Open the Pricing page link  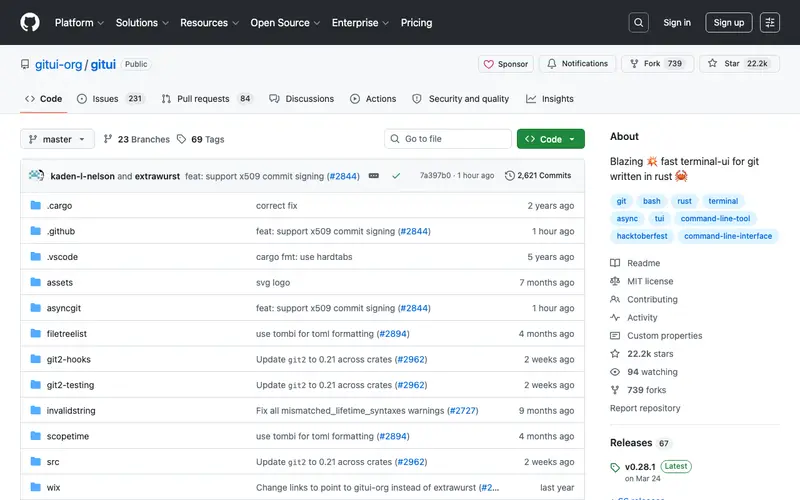(416, 22)
